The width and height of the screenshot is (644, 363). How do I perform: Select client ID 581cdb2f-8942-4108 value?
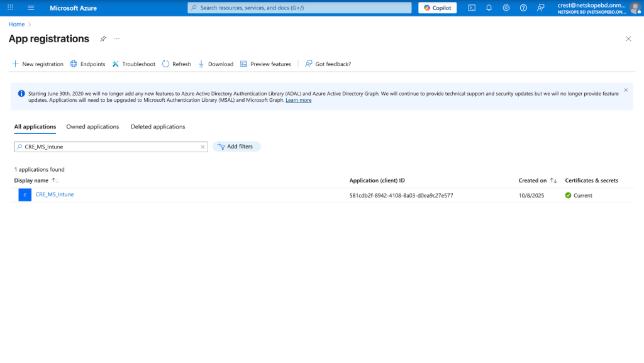point(401,196)
